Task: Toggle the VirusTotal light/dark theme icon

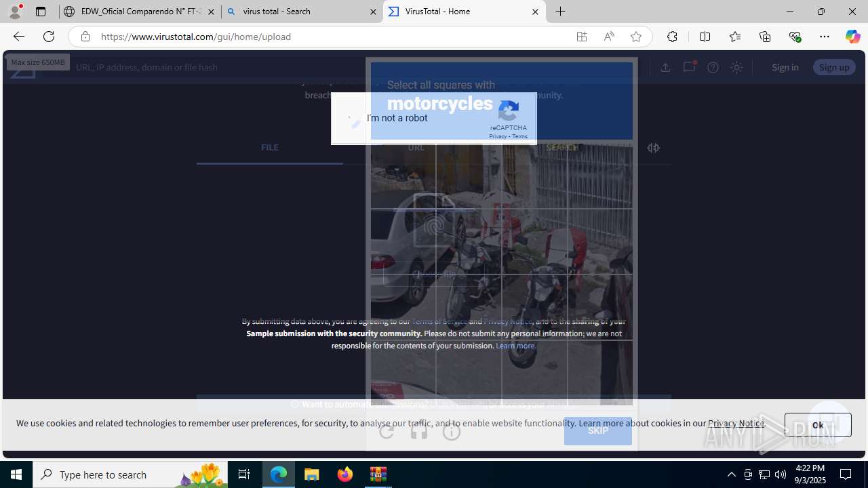Action: pyautogui.click(x=736, y=67)
